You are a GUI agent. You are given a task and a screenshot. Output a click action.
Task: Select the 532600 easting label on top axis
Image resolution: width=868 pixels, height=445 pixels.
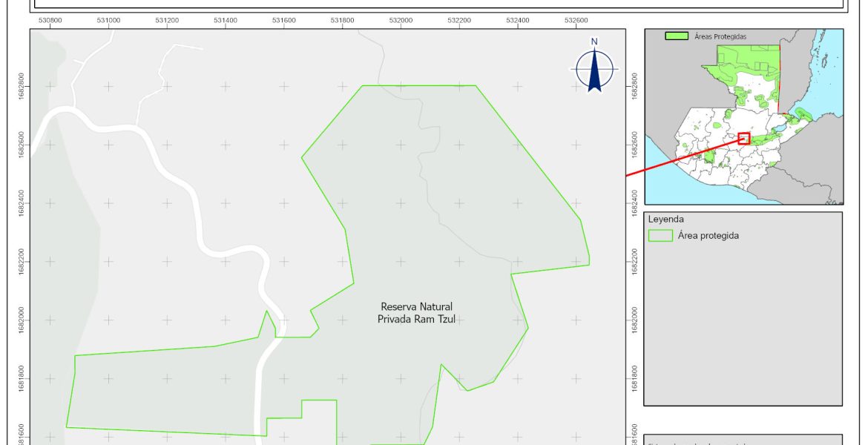[576, 21]
